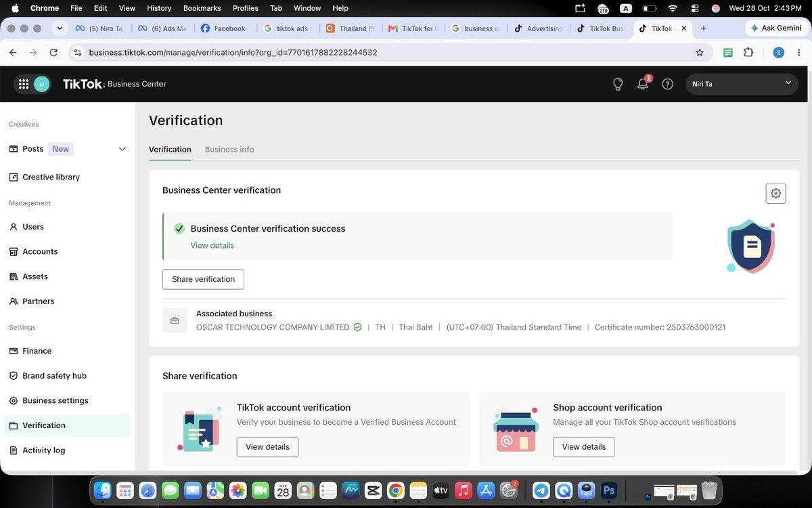The width and height of the screenshot is (812, 508).
Task: Open a new Chrome tab
Action: (x=704, y=28)
